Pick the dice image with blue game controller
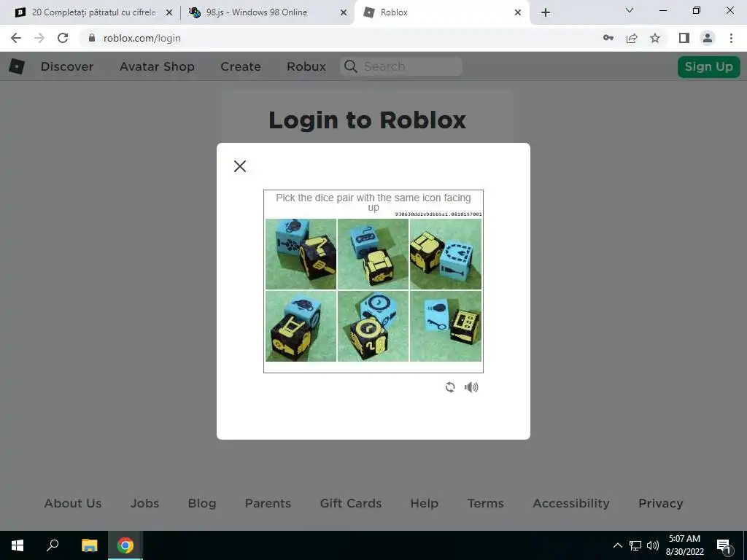The image size is (747, 560). pyautogui.click(x=373, y=254)
